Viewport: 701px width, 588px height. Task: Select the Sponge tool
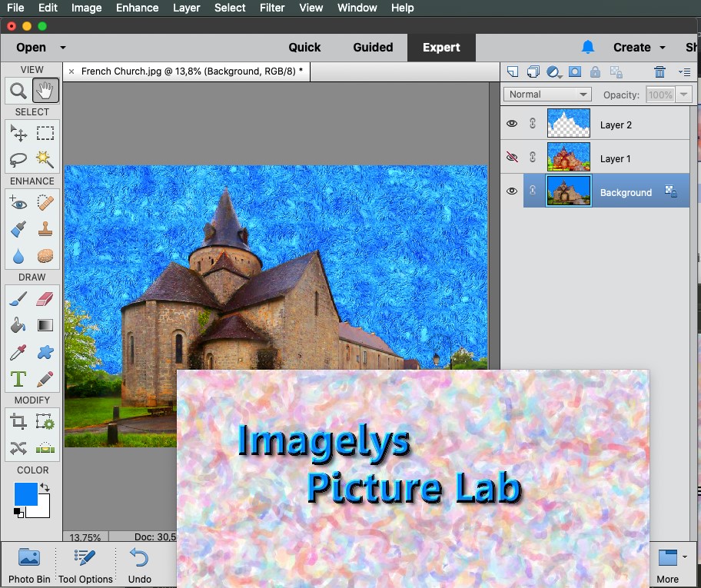tap(45, 256)
